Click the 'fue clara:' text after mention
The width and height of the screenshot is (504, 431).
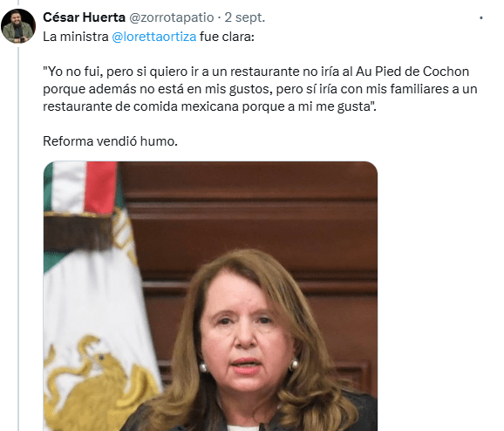coord(227,37)
